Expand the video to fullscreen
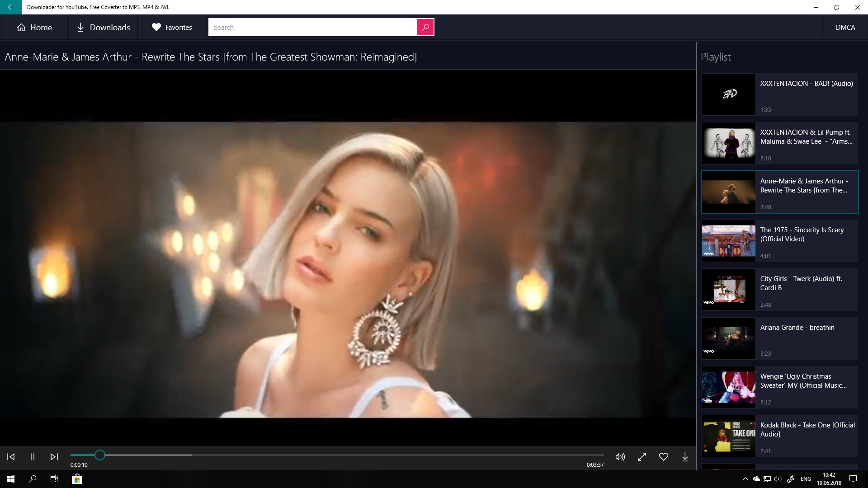Image resolution: width=868 pixels, height=488 pixels. click(x=642, y=457)
